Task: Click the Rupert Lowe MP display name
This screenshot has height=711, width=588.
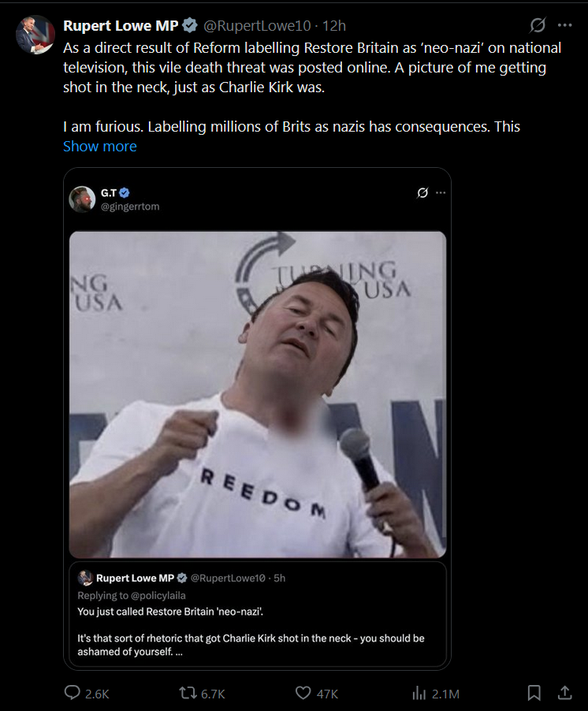Action: (x=121, y=26)
